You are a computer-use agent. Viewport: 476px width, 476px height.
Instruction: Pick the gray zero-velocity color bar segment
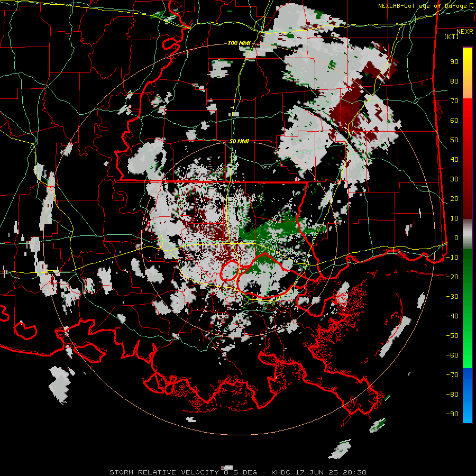[x=467, y=234]
